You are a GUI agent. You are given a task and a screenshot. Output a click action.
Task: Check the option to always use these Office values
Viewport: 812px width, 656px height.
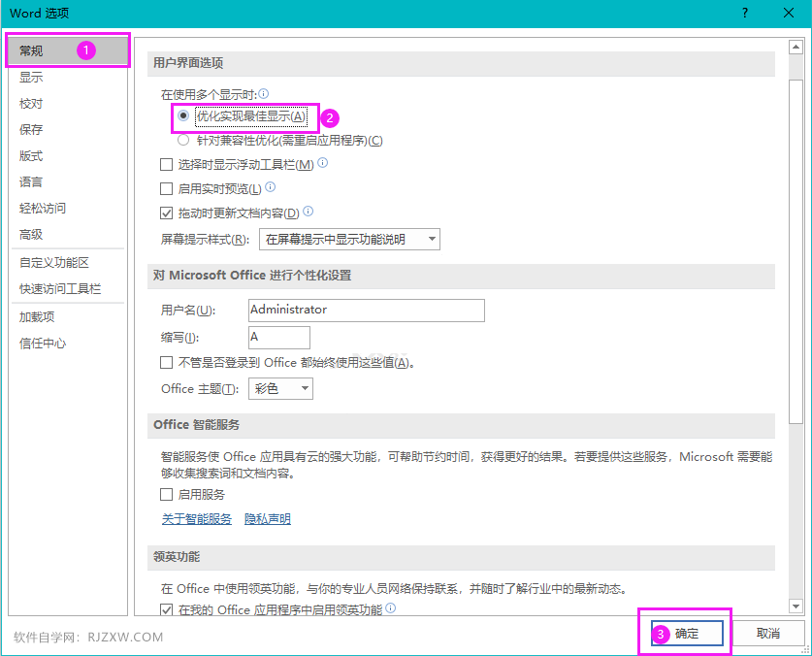(167, 362)
